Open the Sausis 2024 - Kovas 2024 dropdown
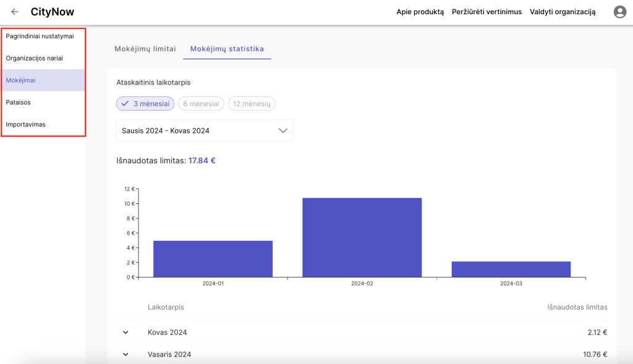The width and height of the screenshot is (633, 364). 205,130
